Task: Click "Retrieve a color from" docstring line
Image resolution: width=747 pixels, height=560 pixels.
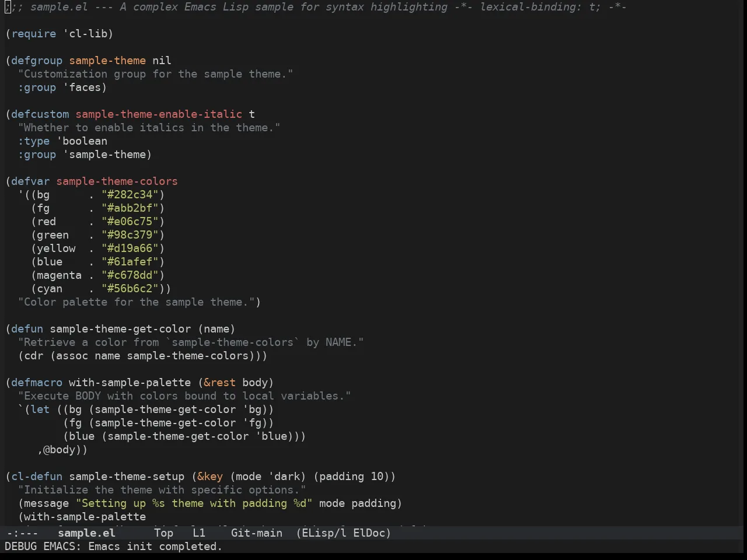Action: point(191,342)
